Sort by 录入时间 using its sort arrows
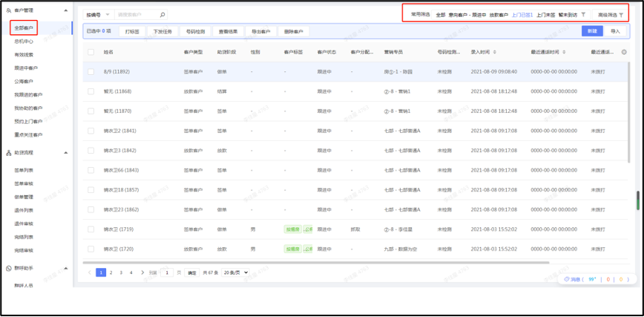This screenshot has width=644, height=317. point(494,52)
